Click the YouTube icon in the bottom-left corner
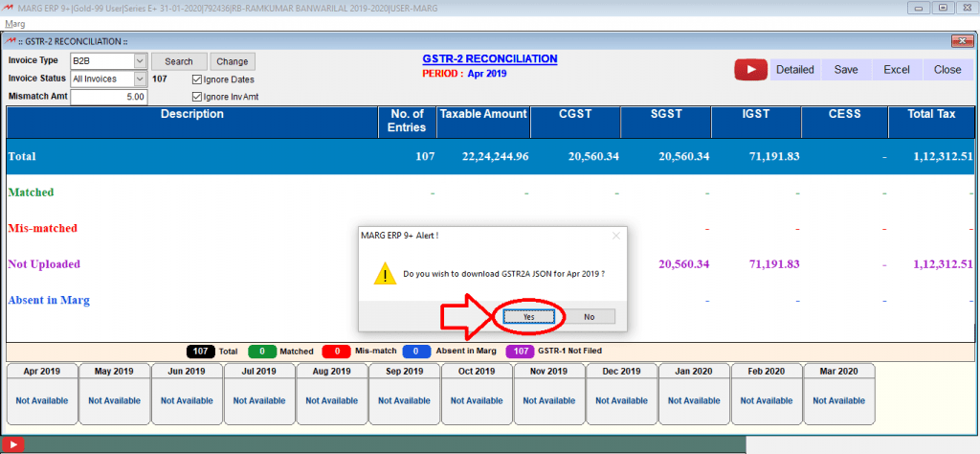This screenshot has width=980, height=454. tap(12, 444)
